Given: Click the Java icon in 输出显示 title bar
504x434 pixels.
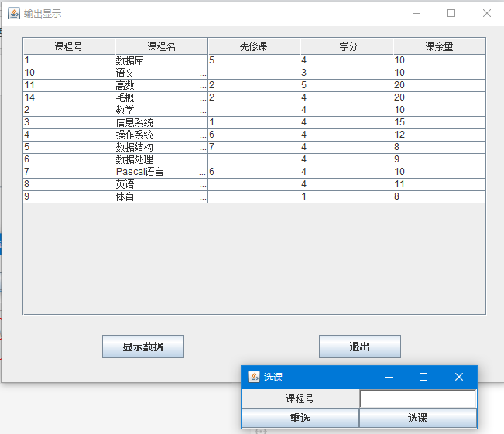Looking at the screenshot, I should 14,13.
